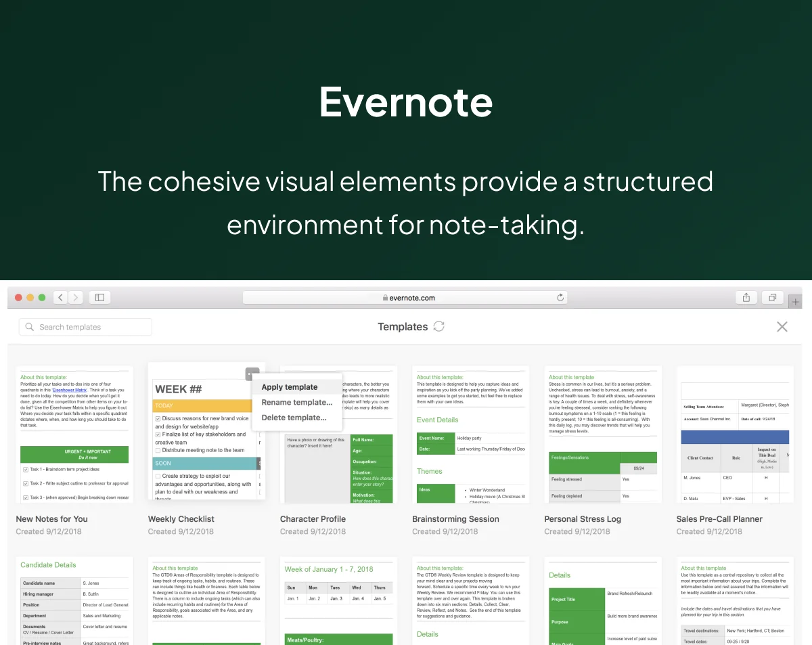
Task: Choose Rename template from the menu
Action: coord(297,402)
